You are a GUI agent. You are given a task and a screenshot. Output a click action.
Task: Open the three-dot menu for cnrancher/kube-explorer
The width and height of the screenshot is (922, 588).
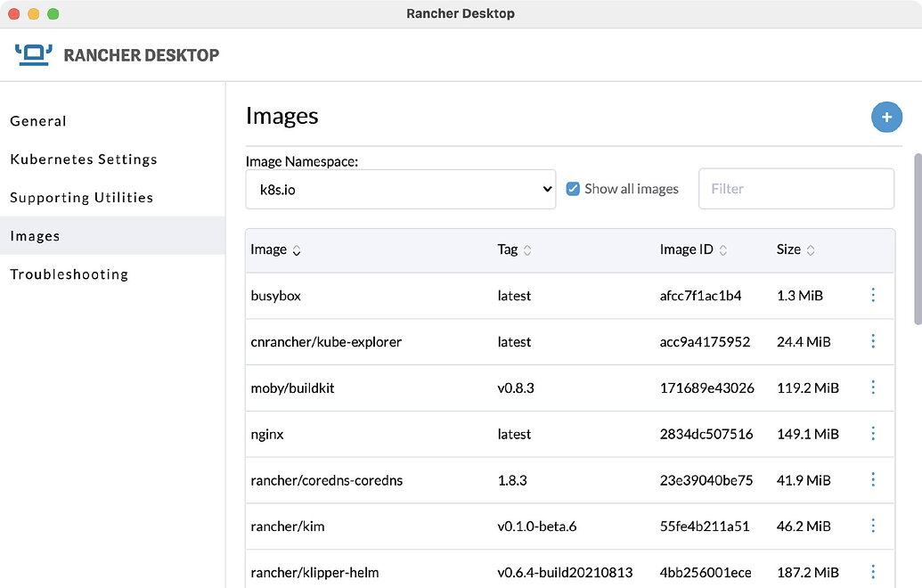(872, 341)
